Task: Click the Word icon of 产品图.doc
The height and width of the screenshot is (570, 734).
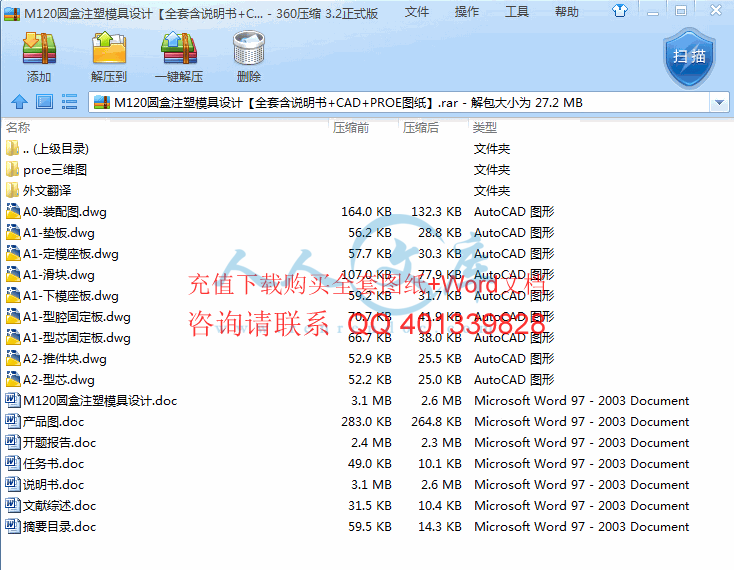Action: (x=13, y=421)
